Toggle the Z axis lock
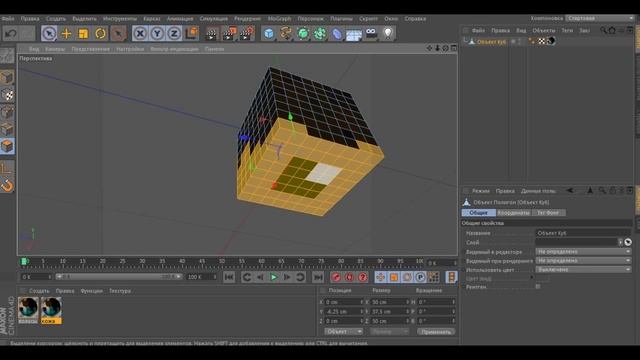 174,33
